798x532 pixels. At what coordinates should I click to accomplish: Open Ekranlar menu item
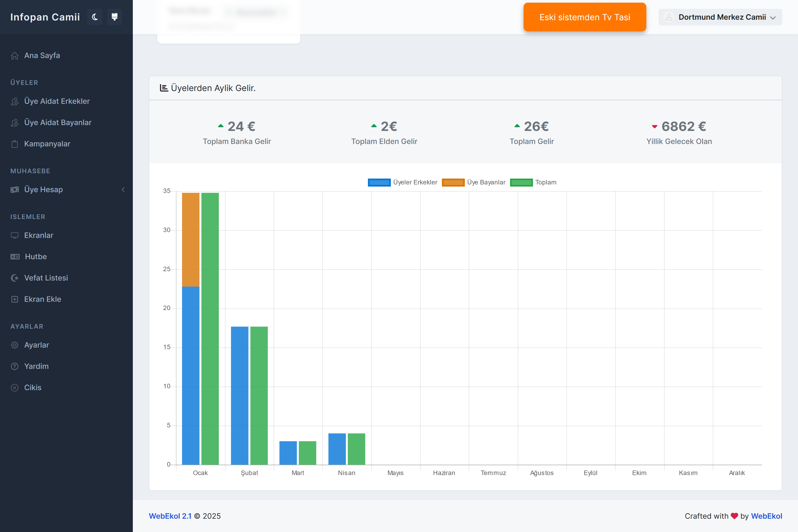tap(39, 236)
